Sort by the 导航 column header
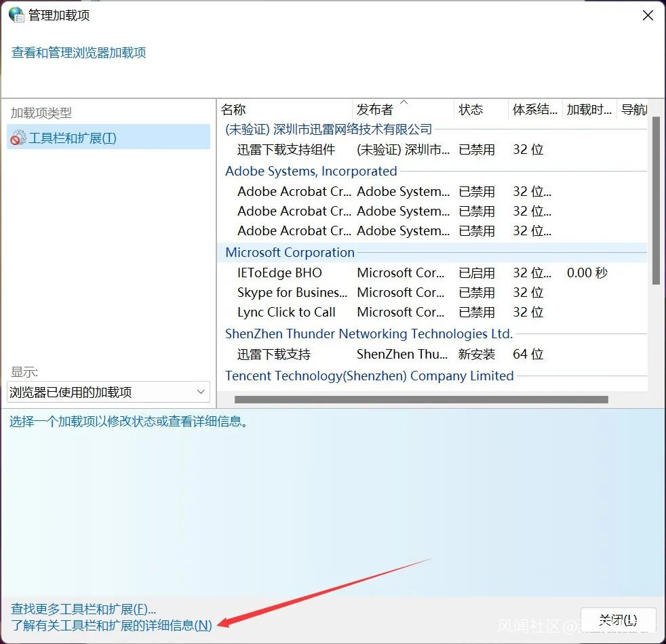The image size is (666, 644). coord(633,110)
